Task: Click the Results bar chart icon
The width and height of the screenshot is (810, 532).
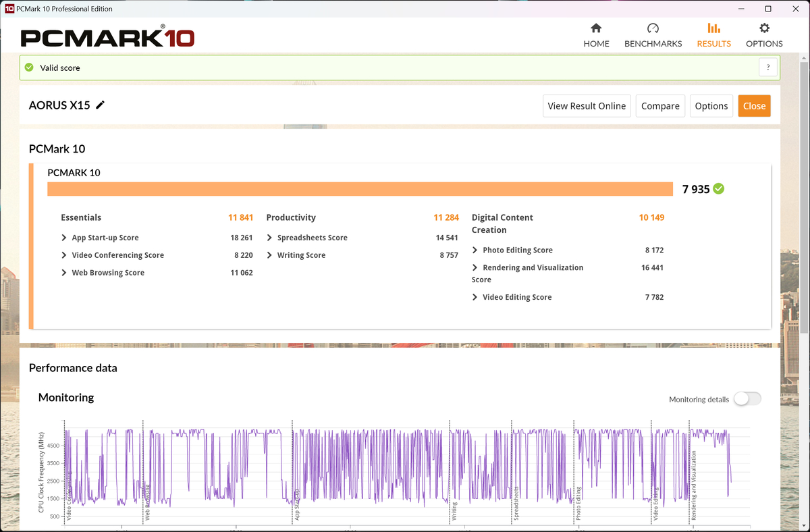Action: click(713, 28)
